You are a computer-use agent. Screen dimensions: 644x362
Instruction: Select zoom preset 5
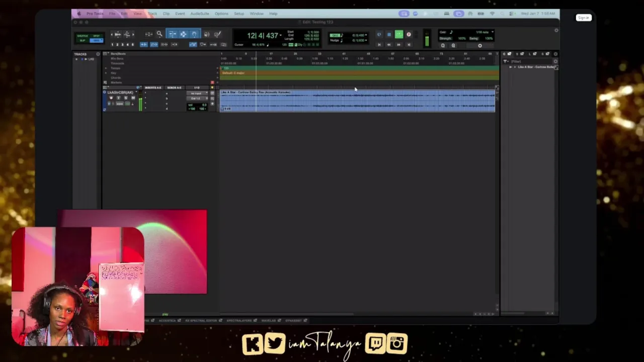132,44
